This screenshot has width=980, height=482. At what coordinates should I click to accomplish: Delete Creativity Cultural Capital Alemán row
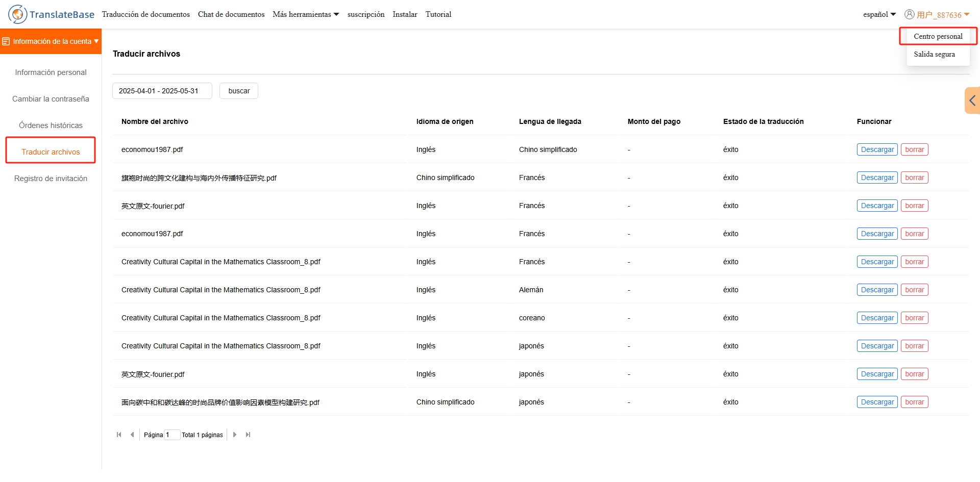(915, 290)
